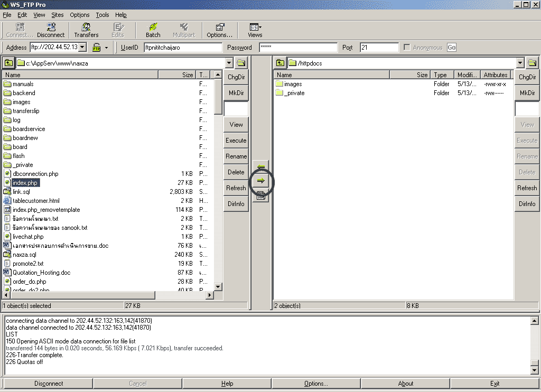Open the Sites menu
This screenshot has height=392, width=541.
coord(57,15)
